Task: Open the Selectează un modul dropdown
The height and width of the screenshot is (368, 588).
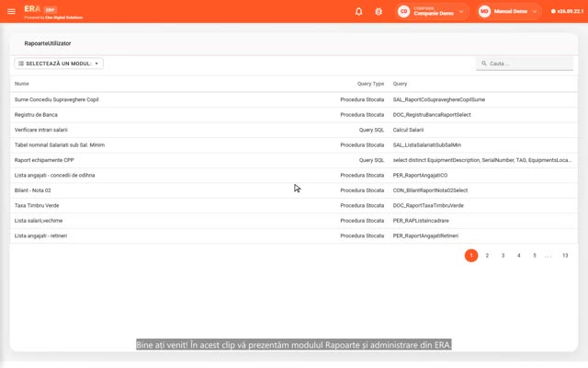Action: [x=59, y=63]
